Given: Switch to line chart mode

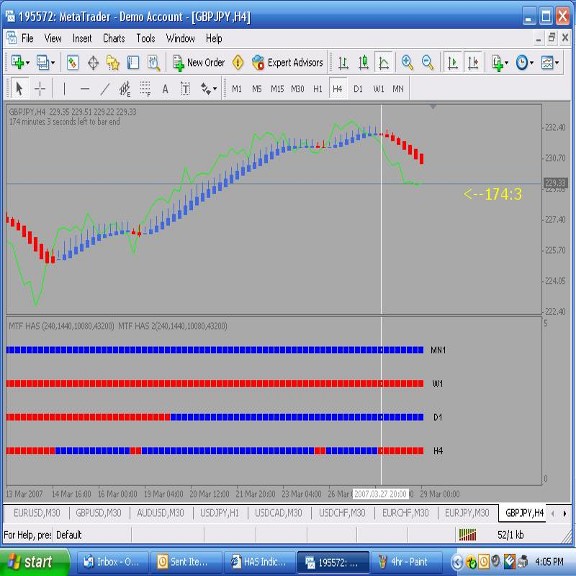Looking at the screenshot, I should [384, 63].
